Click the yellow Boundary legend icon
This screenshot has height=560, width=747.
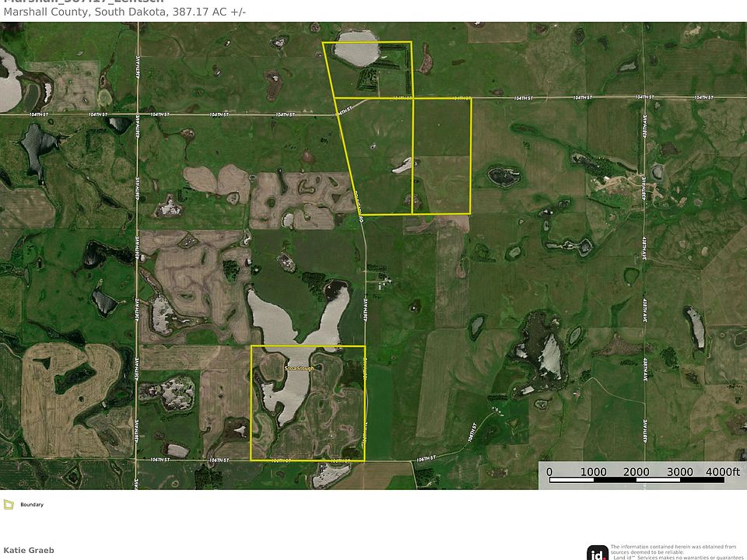click(9, 504)
